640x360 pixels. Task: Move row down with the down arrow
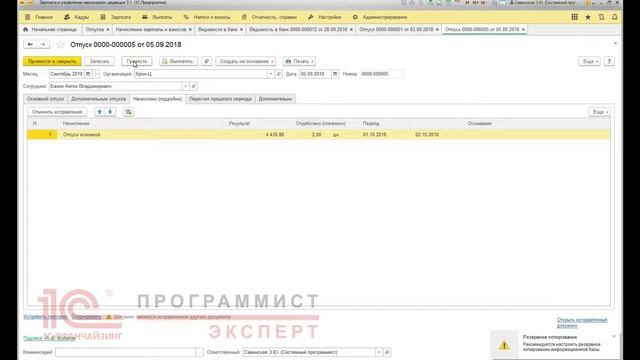110,112
